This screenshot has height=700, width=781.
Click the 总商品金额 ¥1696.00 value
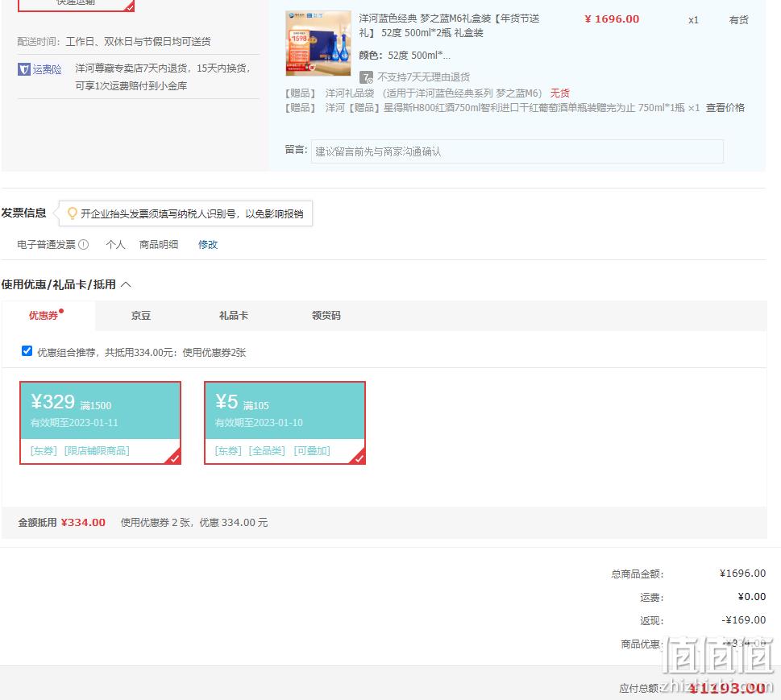pyautogui.click(x=742, y=573)
